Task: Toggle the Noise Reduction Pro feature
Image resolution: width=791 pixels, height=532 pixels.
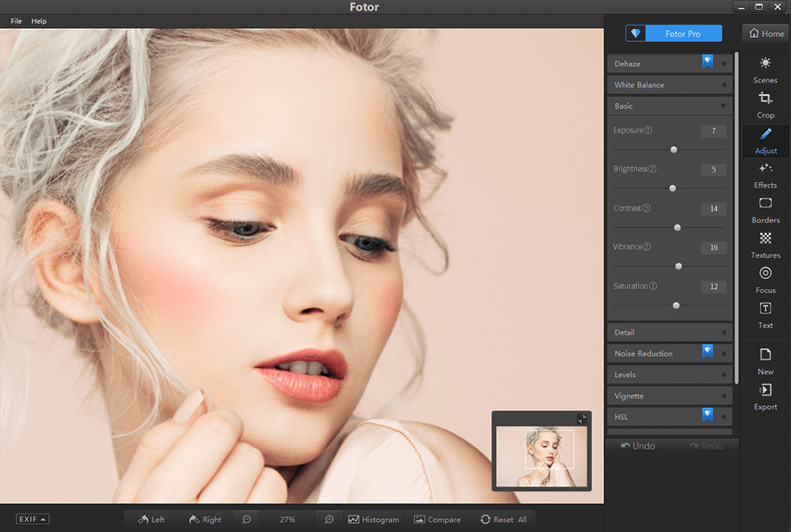Action: [707, 352]
